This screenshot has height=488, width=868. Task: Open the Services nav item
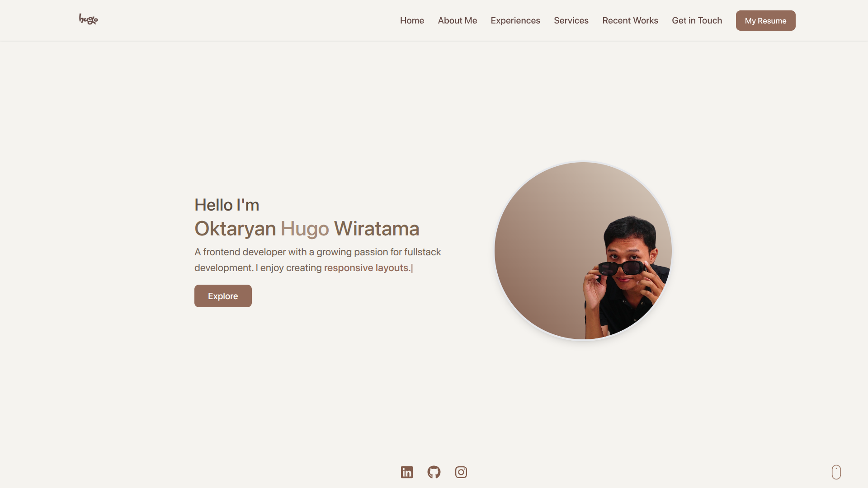(571, 20)
